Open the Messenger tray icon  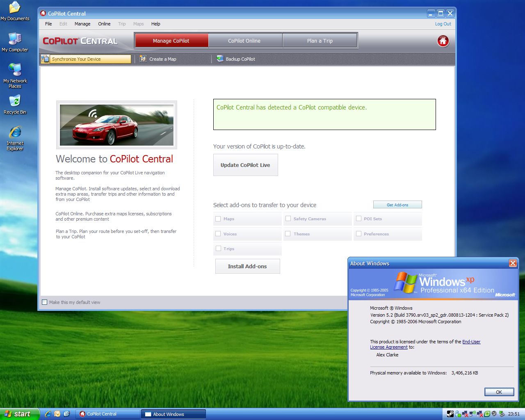click(458, 414)
